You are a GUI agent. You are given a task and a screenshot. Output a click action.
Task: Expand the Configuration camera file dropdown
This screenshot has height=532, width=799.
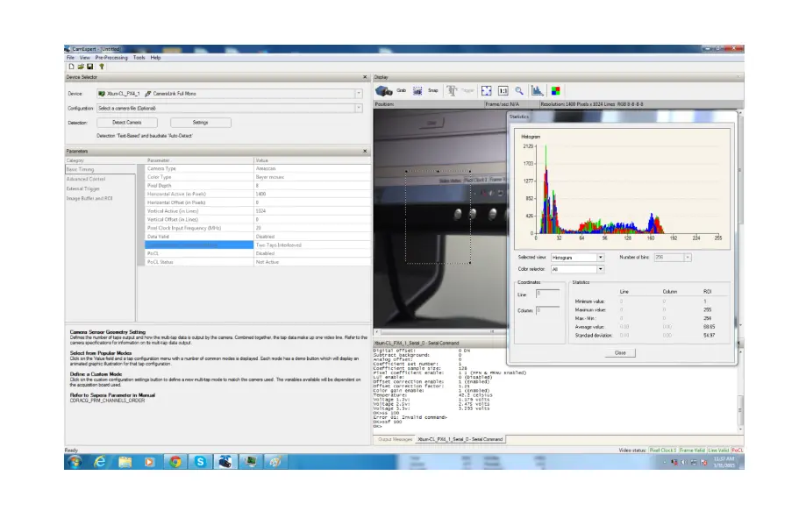pos(359,108)
